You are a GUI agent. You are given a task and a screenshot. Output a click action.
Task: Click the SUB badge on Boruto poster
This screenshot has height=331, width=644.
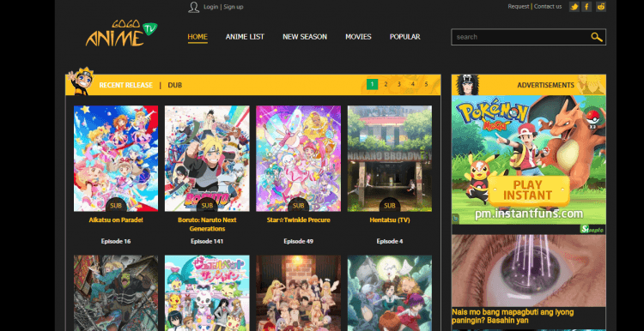(x=207, y=205)
